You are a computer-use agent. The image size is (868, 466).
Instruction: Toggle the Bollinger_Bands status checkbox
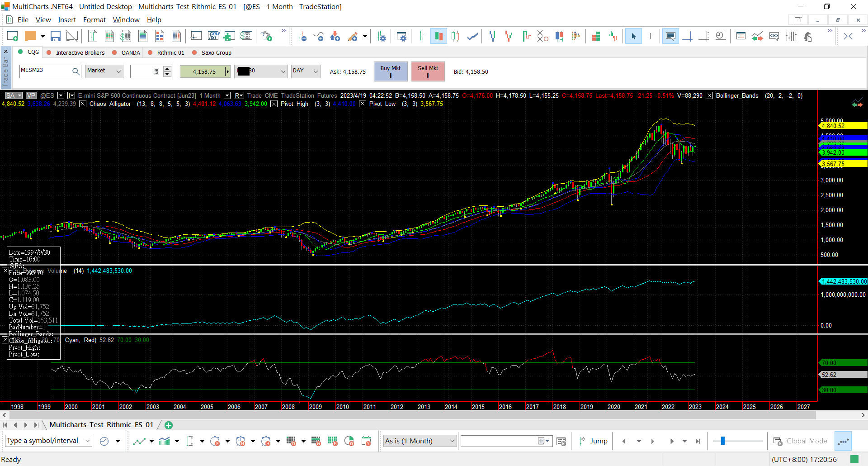coord(709,95)
